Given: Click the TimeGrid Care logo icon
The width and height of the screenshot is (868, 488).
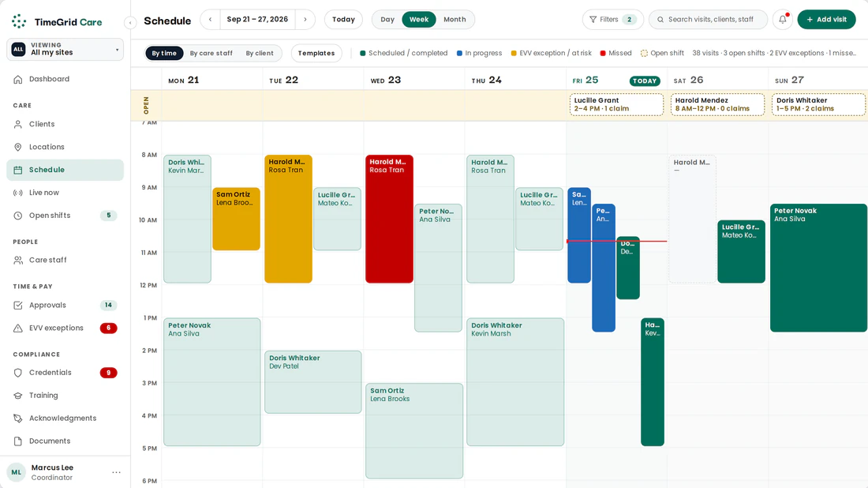Looking at the screenshot, I should 19,21.
